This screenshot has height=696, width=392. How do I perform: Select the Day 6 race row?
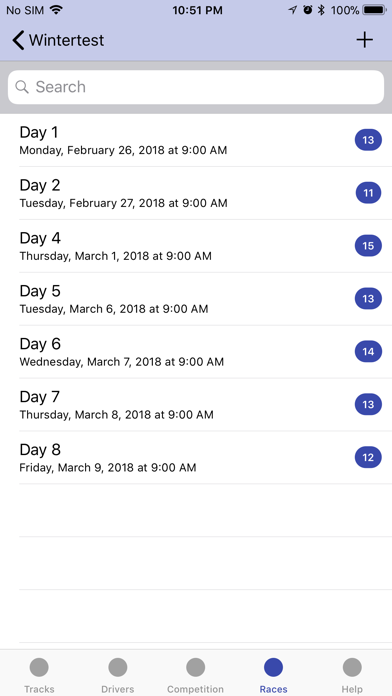coord(196,352)
